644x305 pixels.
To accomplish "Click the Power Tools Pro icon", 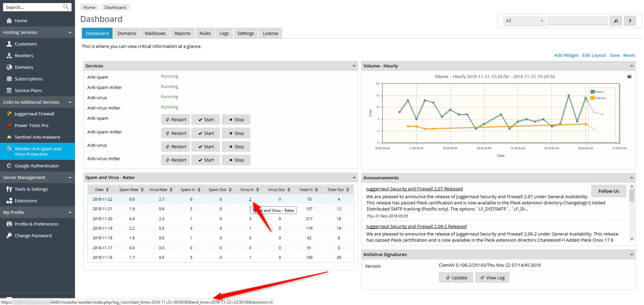I will [x=9, y=125].
